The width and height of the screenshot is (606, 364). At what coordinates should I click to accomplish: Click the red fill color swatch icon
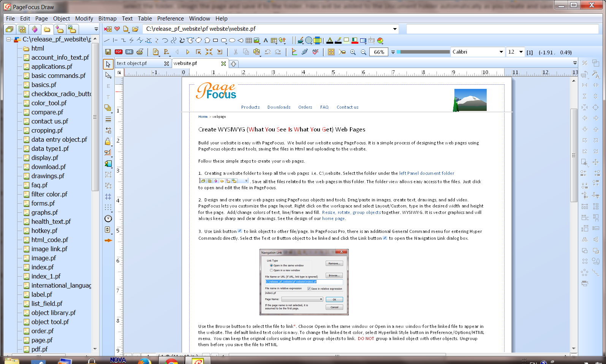pyautogui.click(x=354, y=40)
